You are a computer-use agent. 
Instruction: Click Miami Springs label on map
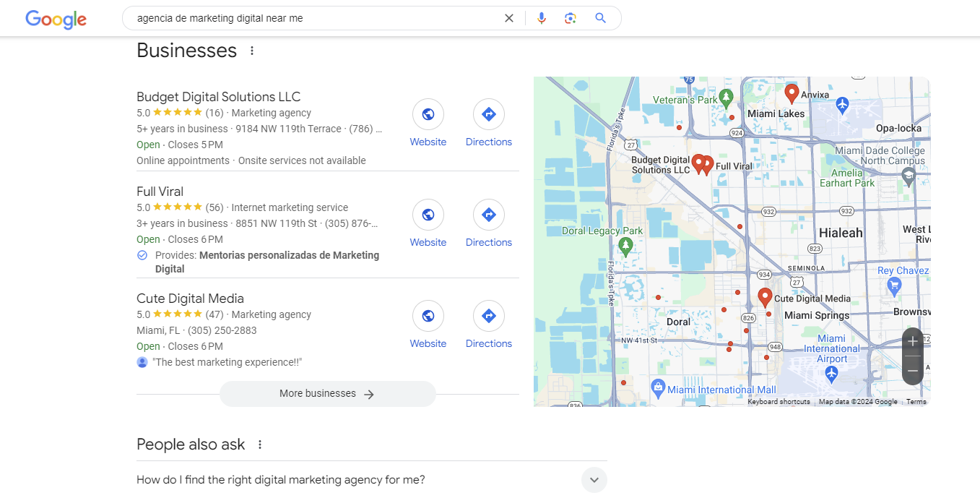tap(817, 315)
